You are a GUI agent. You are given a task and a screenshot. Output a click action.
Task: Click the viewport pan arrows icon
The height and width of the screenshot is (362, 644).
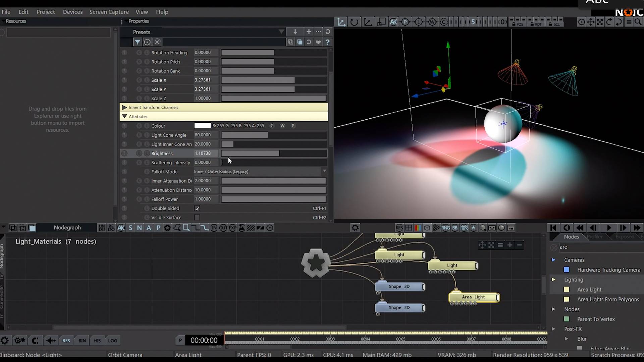591,22
